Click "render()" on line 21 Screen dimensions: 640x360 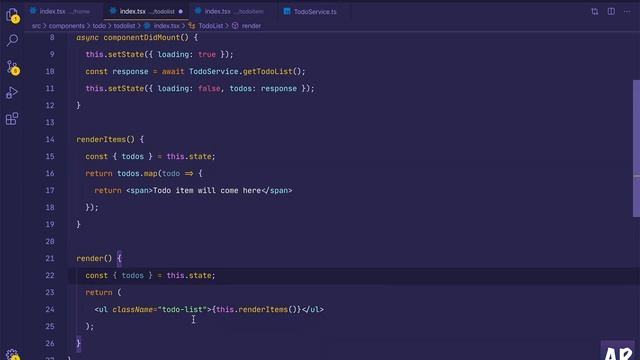tap(94, 258)
